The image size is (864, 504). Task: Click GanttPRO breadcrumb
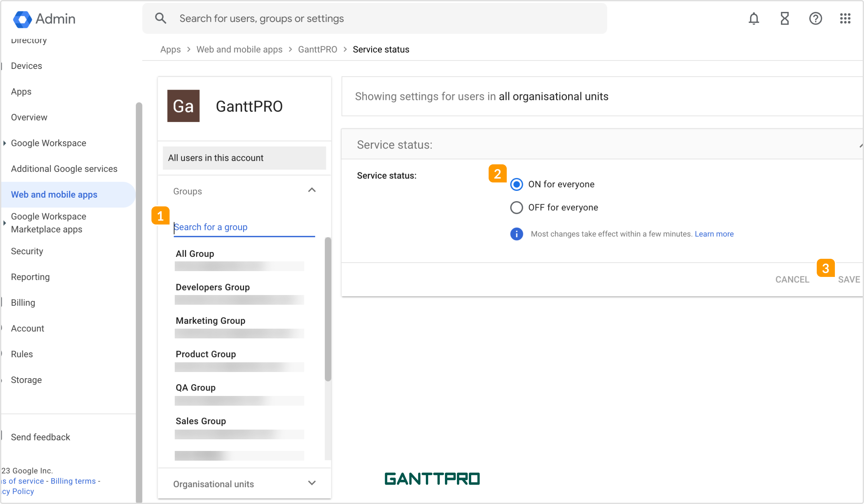click(x=317, y=49)
